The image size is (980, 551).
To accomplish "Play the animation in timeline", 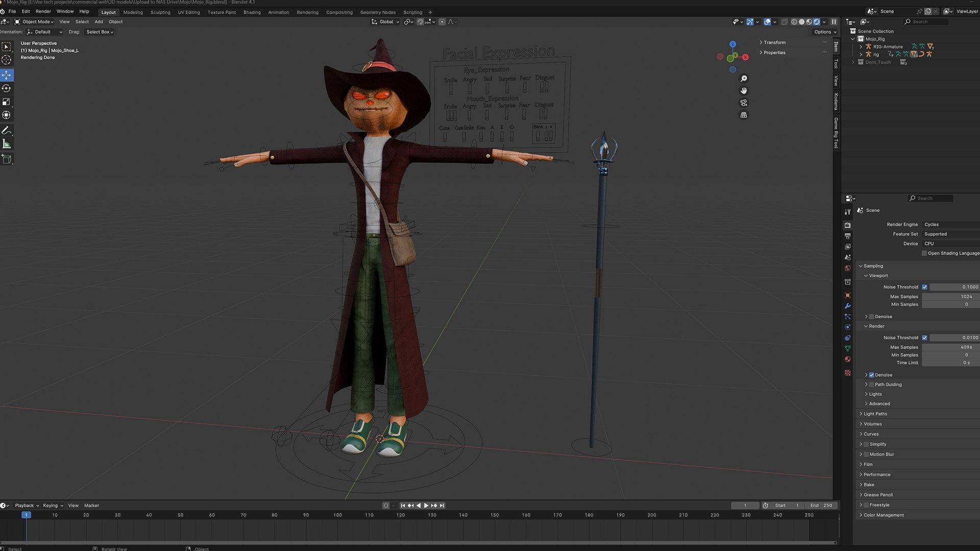I will coord(426,506).
